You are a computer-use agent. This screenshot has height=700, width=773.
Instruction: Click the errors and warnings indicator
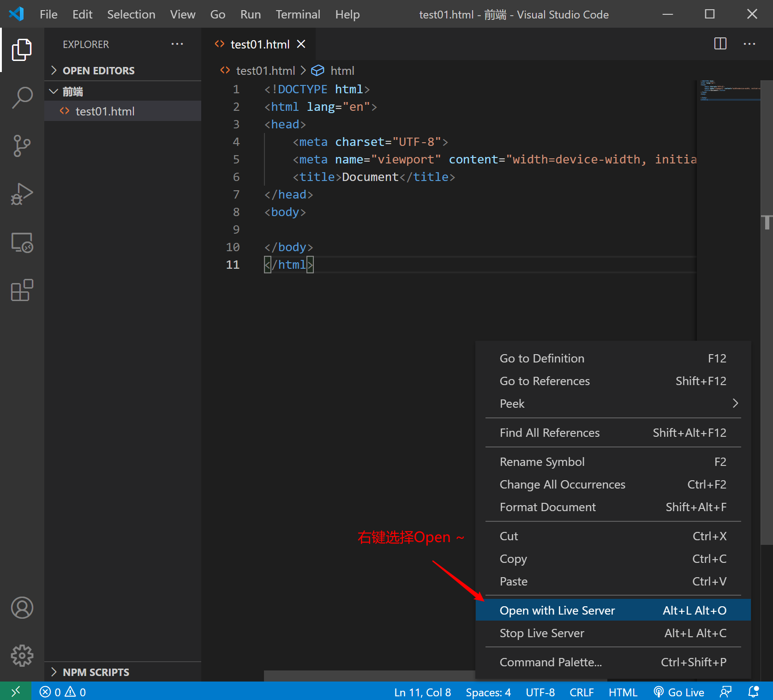[x=63, y=692]
